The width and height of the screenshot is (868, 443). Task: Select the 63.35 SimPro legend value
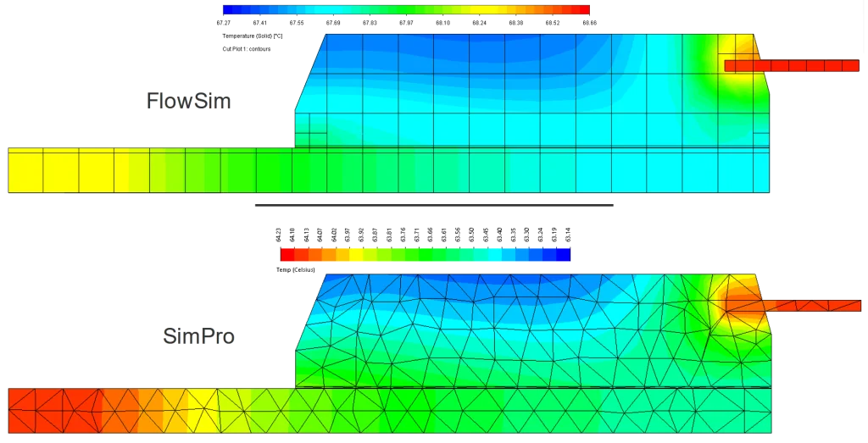point(513,235)
